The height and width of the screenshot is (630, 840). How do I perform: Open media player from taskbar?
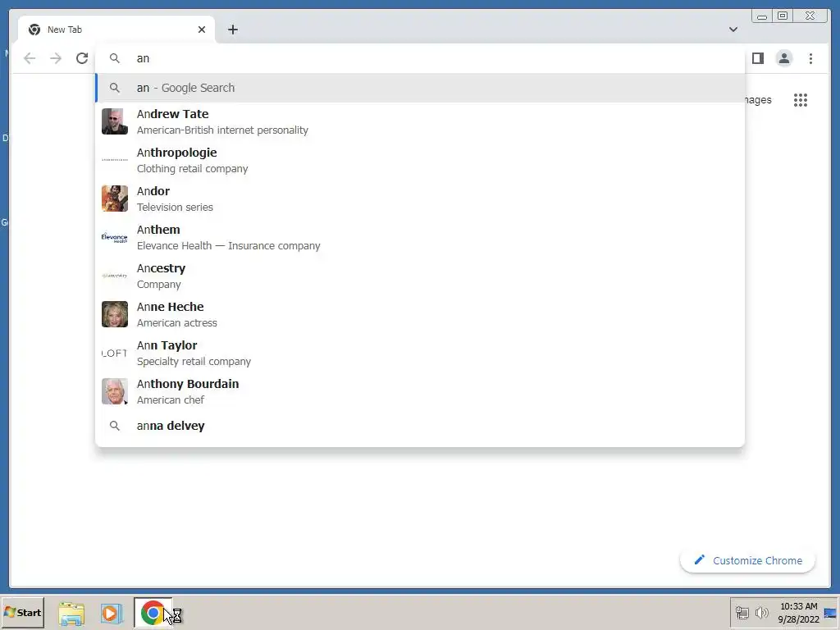pyautogui.click(x=111, y=613)
